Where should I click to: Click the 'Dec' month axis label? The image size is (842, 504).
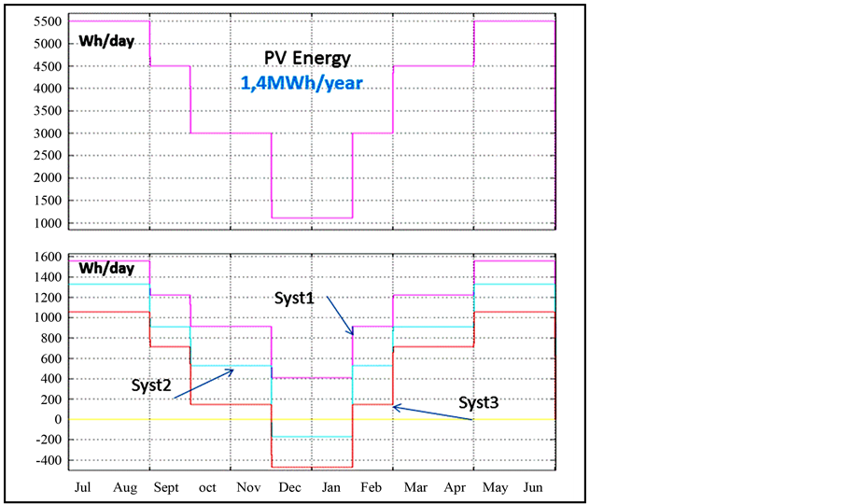pyautogui.click(x=289, y=487)
